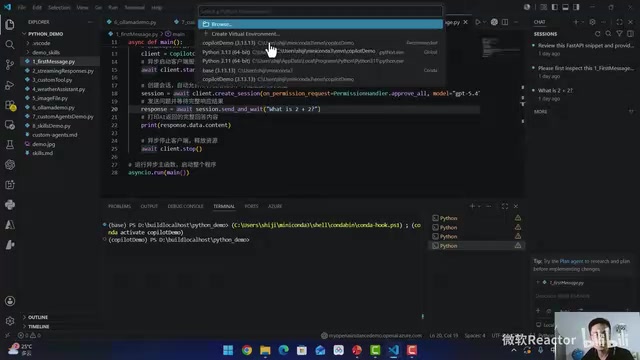Open the Manage gear in activity bar
This screenshot has width=640, height=360.
point(10,321)
